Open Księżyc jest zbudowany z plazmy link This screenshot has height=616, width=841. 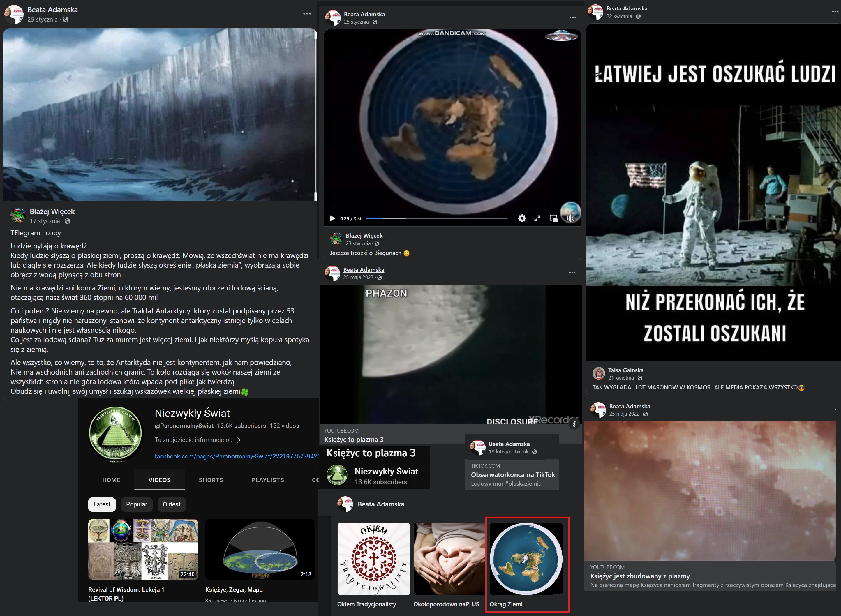(641, 576)
